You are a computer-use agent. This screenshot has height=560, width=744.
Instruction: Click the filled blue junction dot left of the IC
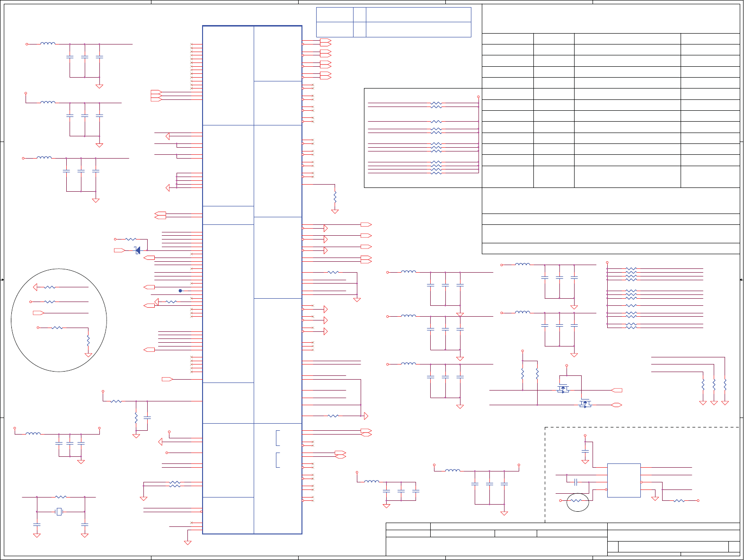click(180, 291)
